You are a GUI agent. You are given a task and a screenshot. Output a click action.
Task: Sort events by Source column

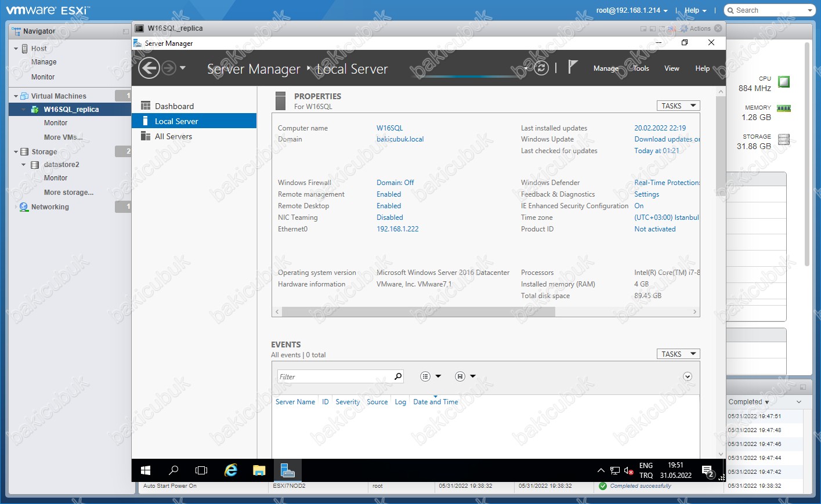377,402
